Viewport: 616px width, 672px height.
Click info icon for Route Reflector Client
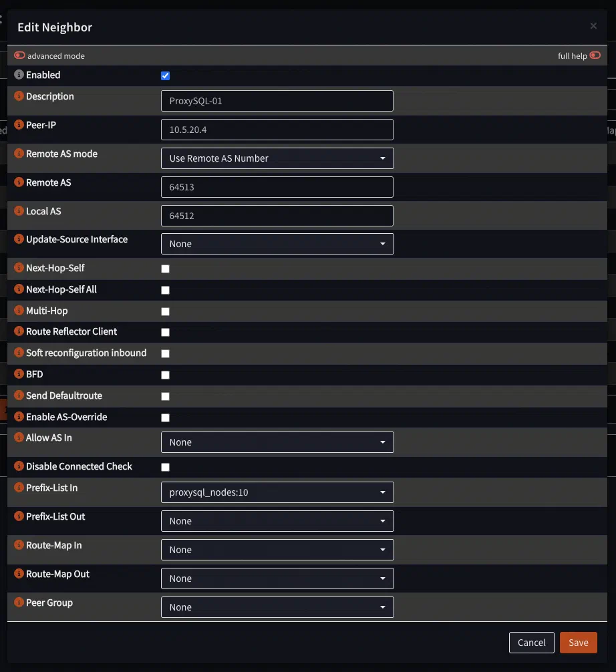click(x=19, y=331)
